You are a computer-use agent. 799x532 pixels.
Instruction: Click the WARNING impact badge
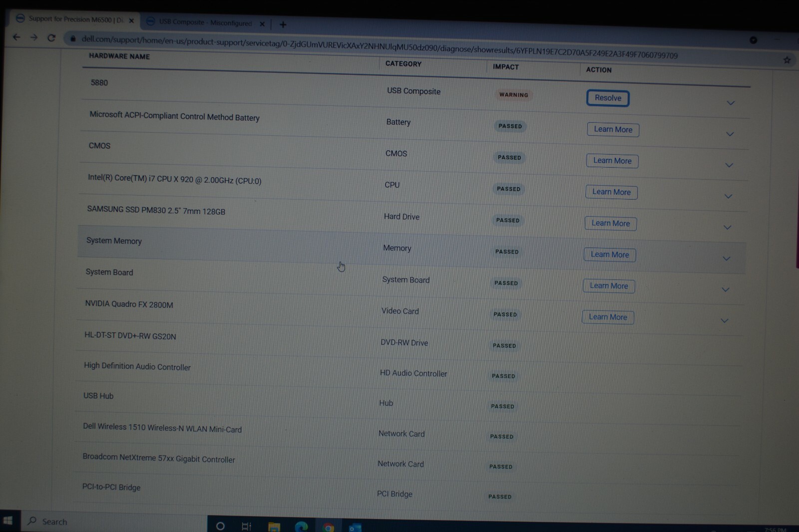click(x=513, y=95)
